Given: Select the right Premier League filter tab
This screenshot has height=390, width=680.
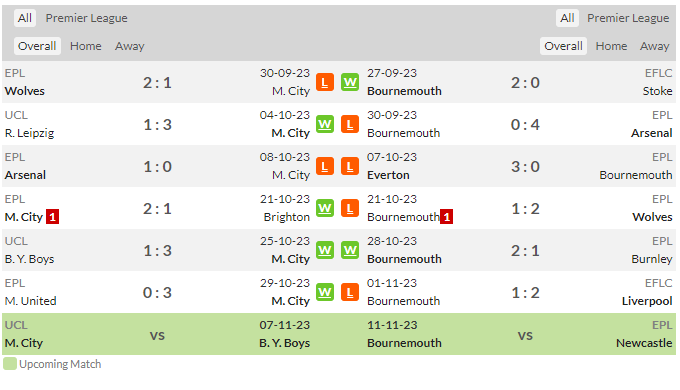Looking at the screenshot, I should pos(628,18).
